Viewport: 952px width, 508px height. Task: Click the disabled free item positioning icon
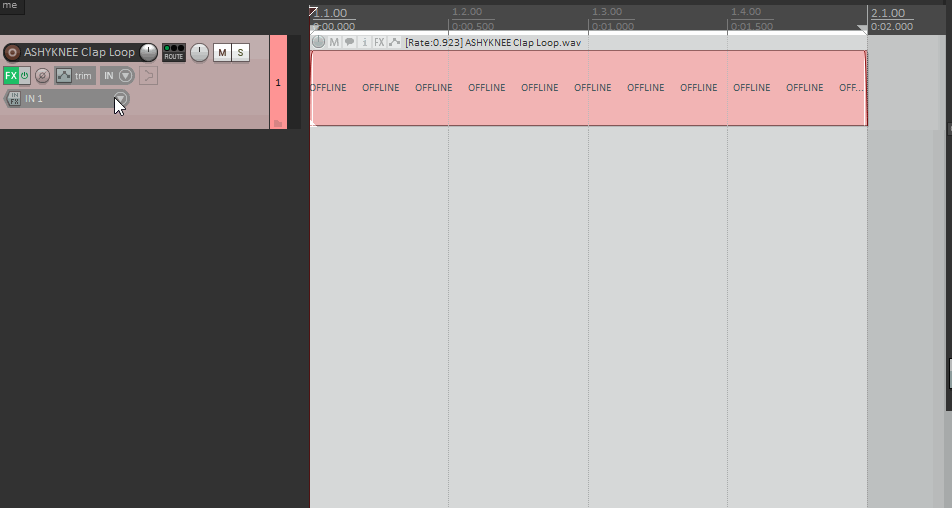148,76
